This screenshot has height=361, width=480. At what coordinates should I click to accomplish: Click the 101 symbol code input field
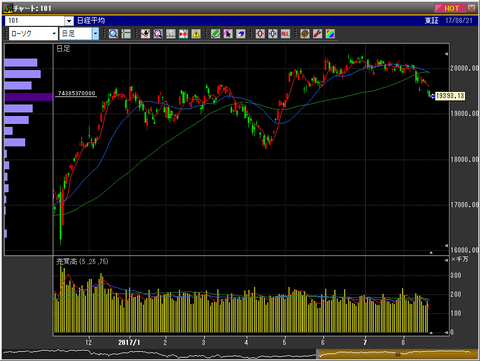pyautogui.click(x=35, y=21)
